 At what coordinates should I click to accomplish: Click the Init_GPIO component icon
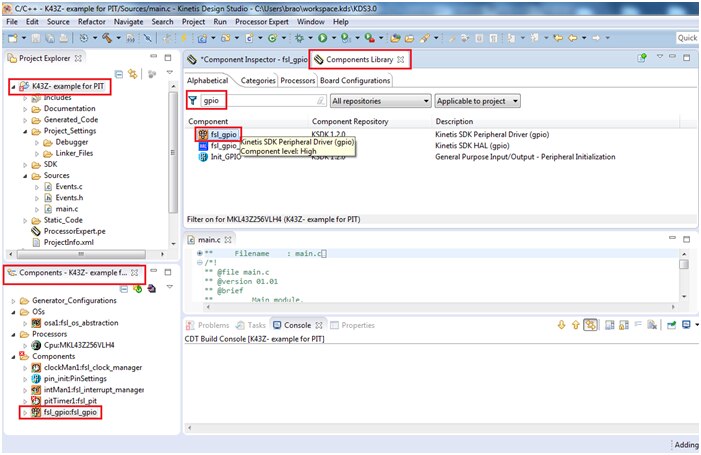click(x=202, y=157)
